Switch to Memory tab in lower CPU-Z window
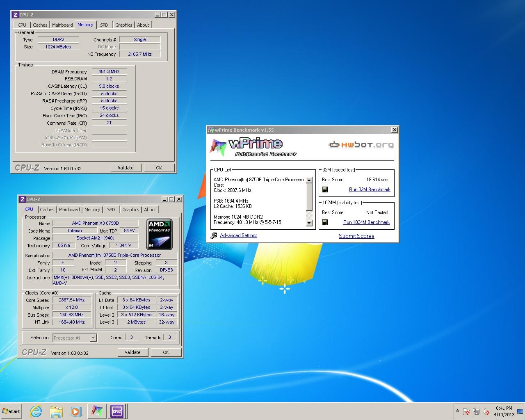This screenshot has height=420, width=525. pyautogui.click(x=92, y=210)
